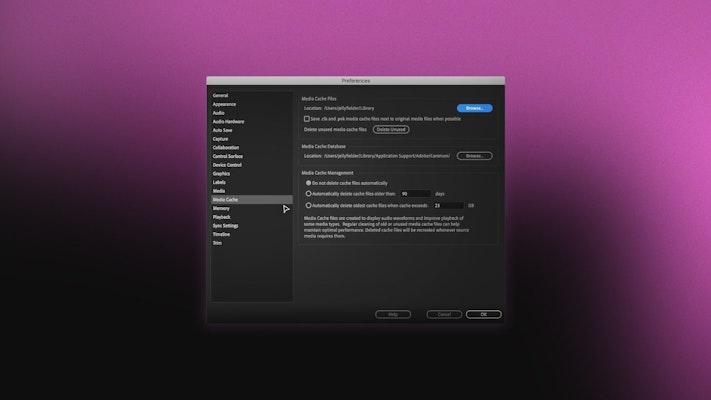
Task: Open the Appearance preferences category
Action: [225, 104]
